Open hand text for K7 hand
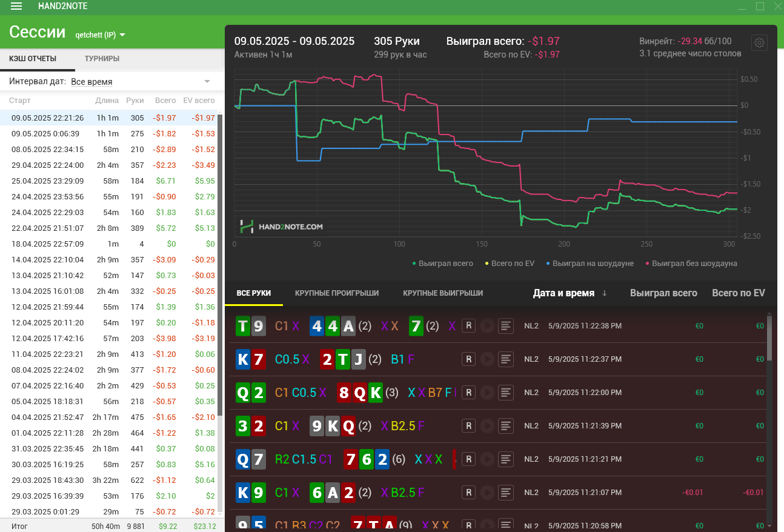This screenshot has width=784, height=532. point(506,359)
